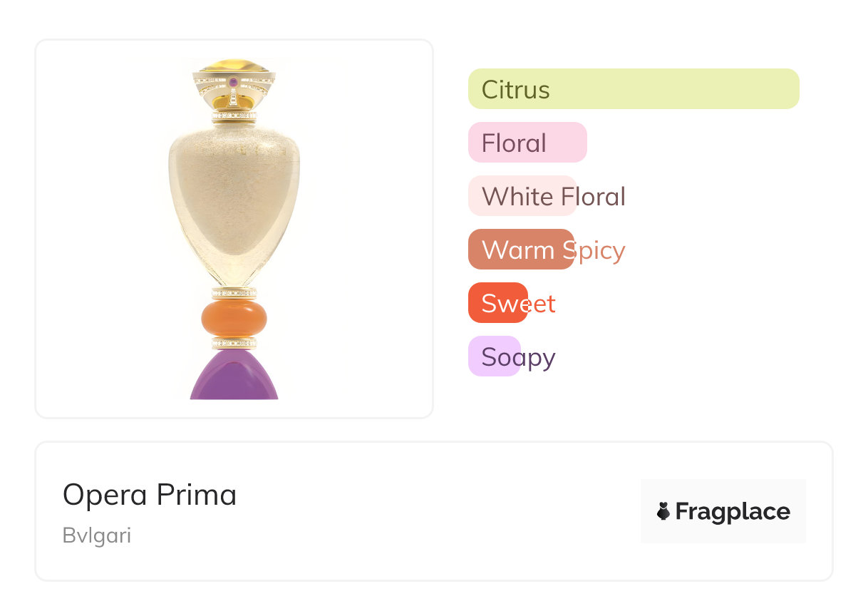The height and width of the screenshot is (616, 868).
Task: Select the Citrus accord bar
Action: click(x=634, y=89)
